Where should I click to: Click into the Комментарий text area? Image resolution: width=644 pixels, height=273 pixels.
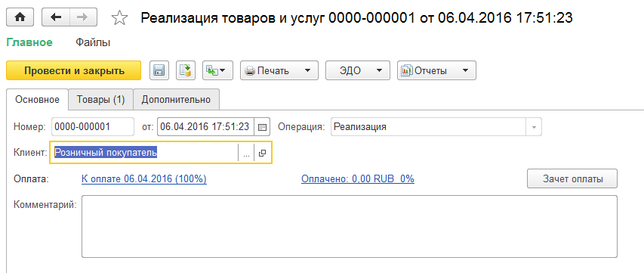350,227
